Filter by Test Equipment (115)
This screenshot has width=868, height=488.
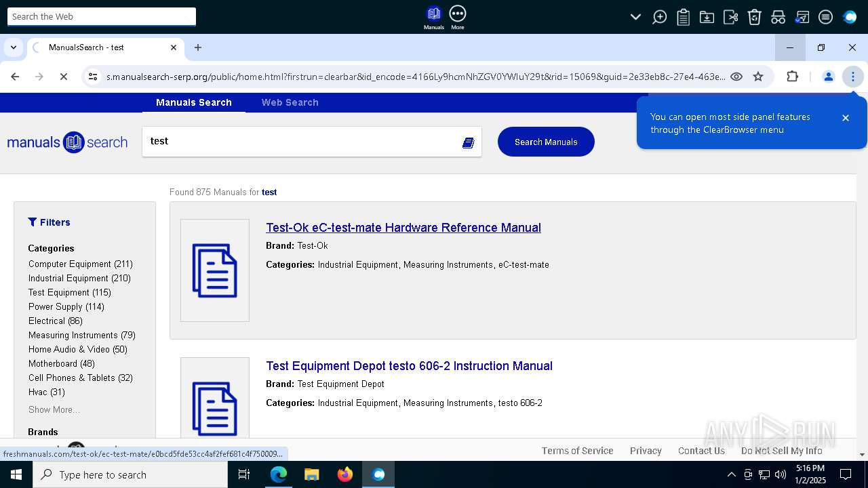pos(70,292)
